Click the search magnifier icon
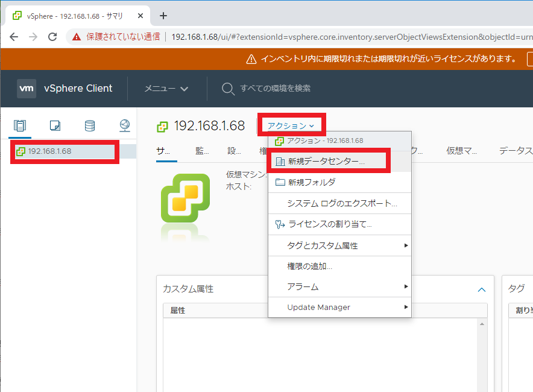The width and height of the screenshot is (533, 392). click(228, 89)
